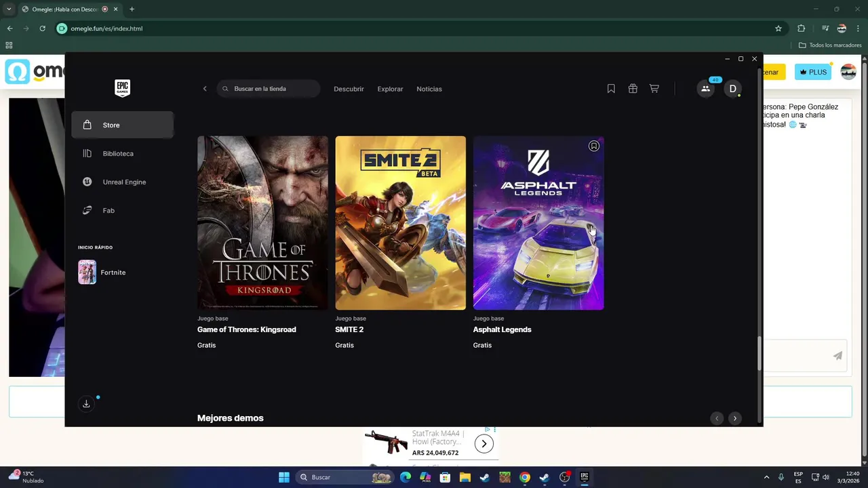Screen dimensions: 868x488
Task: Open the downloads icon in sidebar
Action: [x=86, y=404]
